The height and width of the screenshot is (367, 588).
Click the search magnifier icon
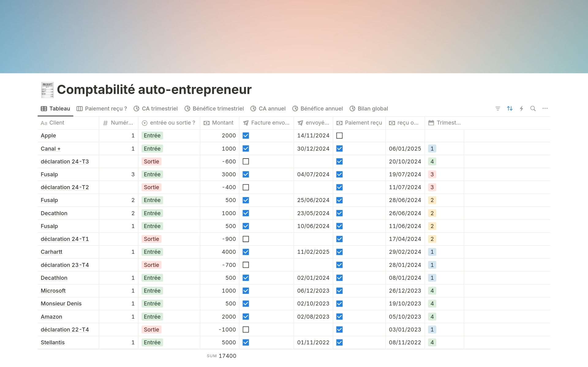click(533, 109)
